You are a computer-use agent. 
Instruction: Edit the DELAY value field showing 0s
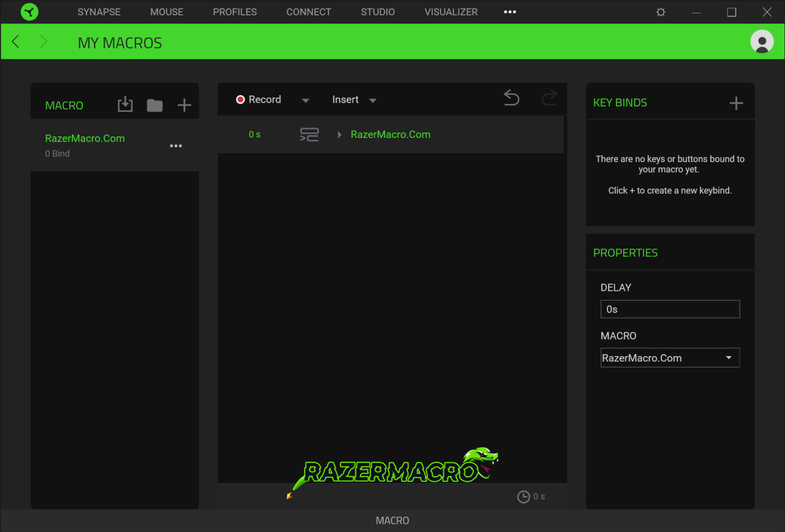670,309
